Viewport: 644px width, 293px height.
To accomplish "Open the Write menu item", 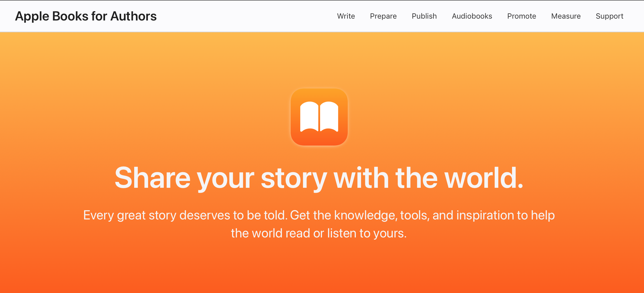I will click(x=346, y=16).
